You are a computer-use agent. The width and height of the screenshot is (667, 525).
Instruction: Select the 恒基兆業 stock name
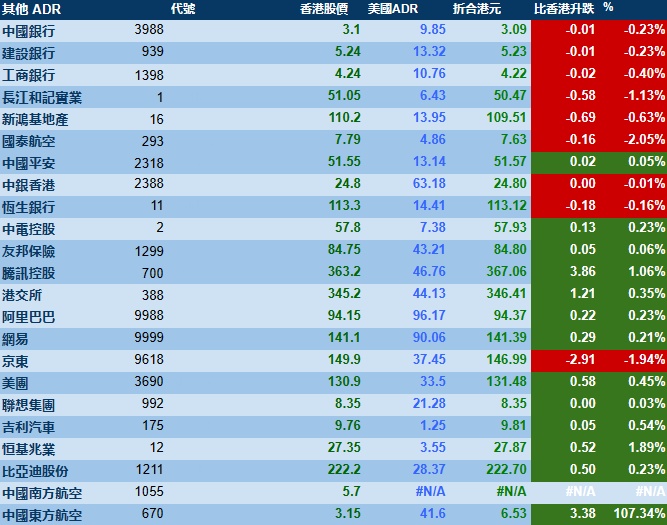29,450
